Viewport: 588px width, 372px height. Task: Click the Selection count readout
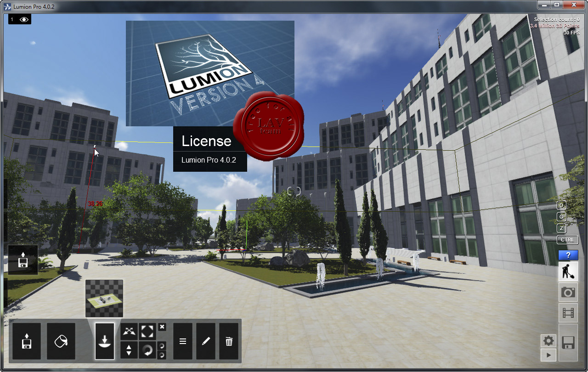pos(556,19)
